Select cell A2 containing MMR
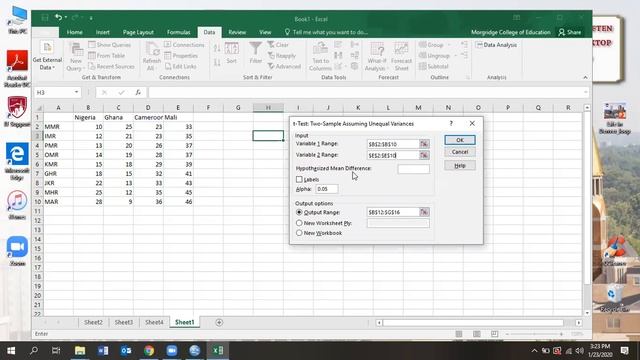 point(58,127)
